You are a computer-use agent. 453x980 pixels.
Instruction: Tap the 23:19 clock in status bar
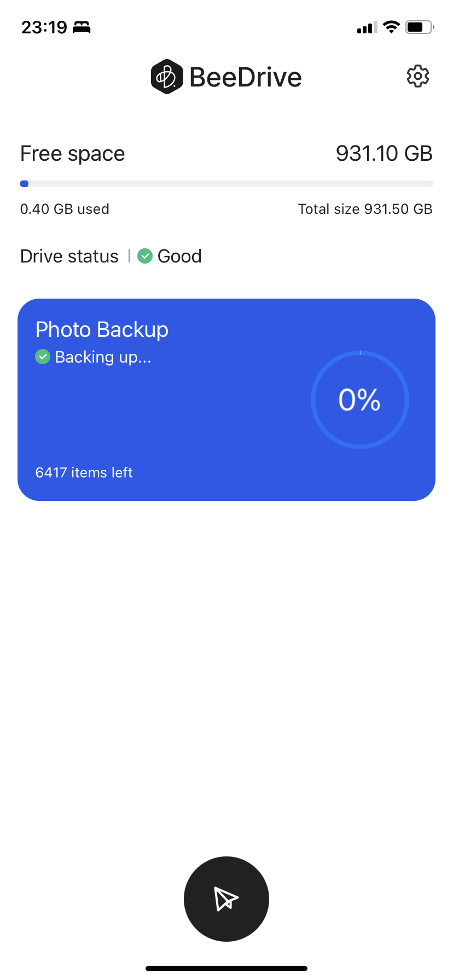point(44,27)
